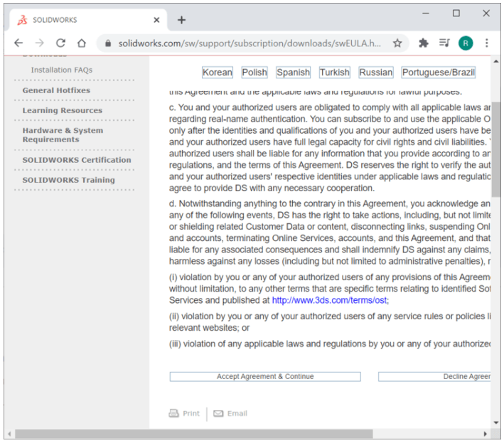
Task: Click the SOLIDWORKS tab favicon
Action: pos(22,20)
